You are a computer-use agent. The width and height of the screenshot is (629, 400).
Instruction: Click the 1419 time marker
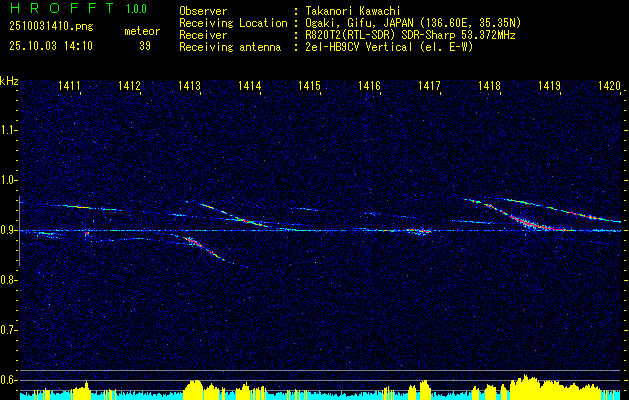coord(550,85)
